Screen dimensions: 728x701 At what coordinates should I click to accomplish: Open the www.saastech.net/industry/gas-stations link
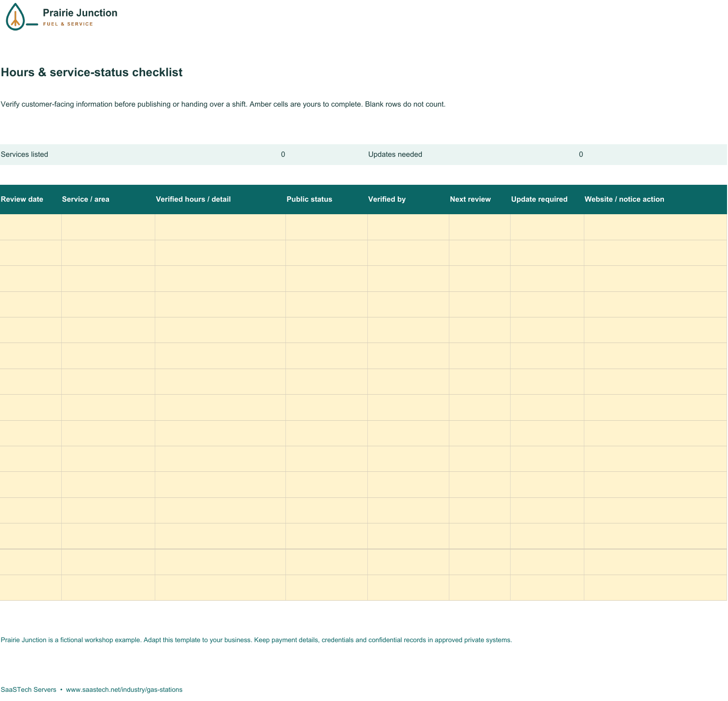pyautogui.click(x=124, y=690)
